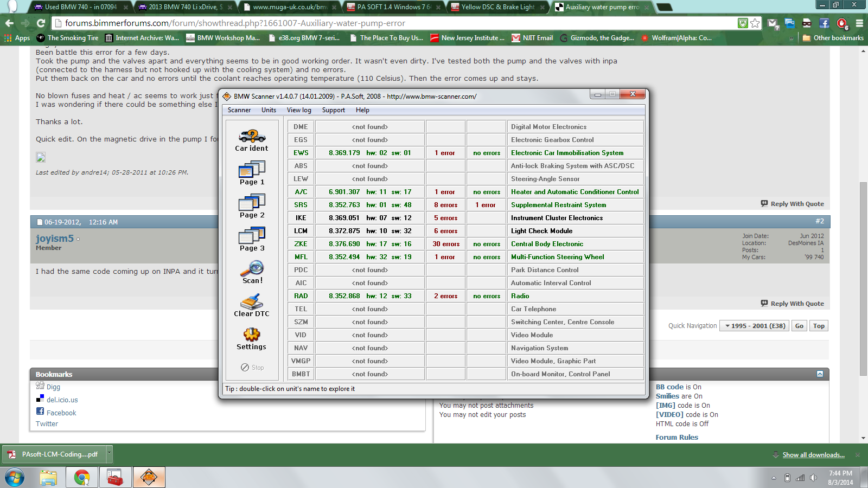
Task: Click the del.icio.us bookmark link
Action: (62, 400)
